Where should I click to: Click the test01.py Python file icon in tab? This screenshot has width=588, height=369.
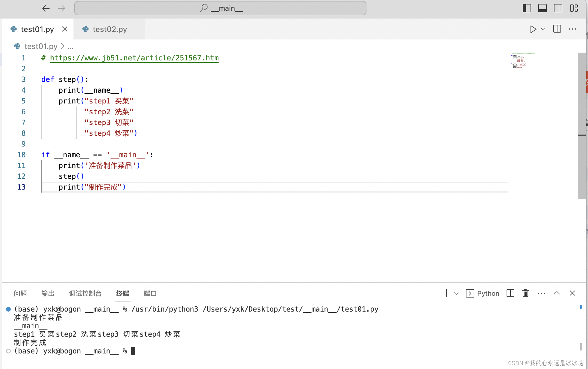click(14, 29)
